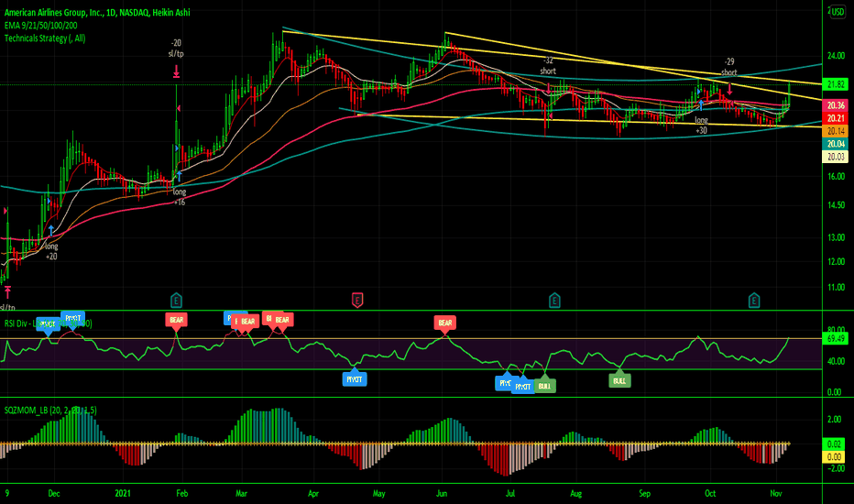Click the 40.00 RSI axis label
This screenshot has width=854, height=504.
point(836,361)
